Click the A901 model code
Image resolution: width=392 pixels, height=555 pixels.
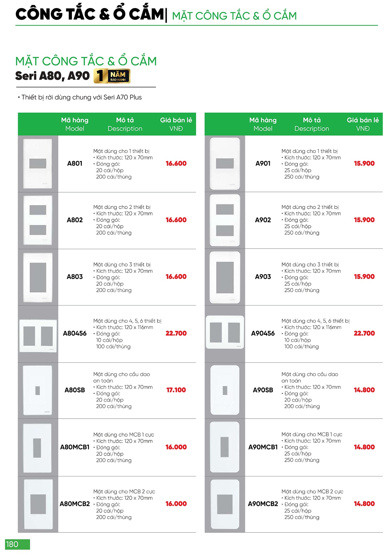point(263,163)
